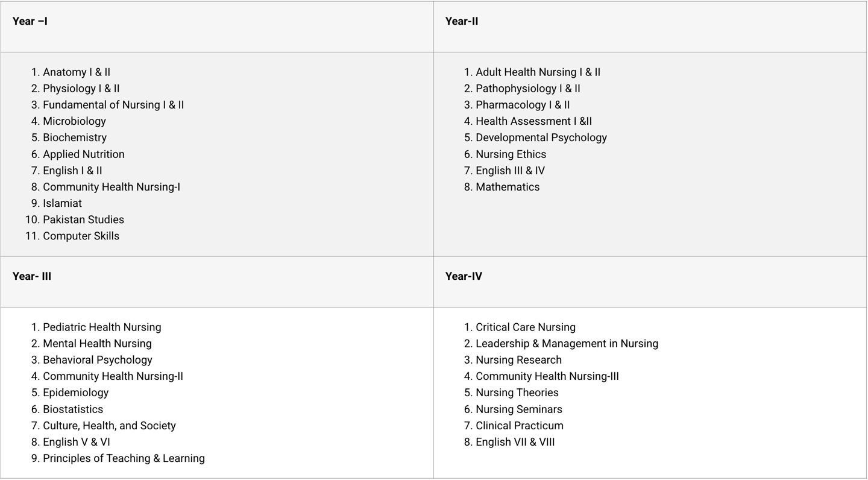868x480 pixels.
Task: Select the Microbiology list item
Action: pyautogui.click(x=74, y=121)
